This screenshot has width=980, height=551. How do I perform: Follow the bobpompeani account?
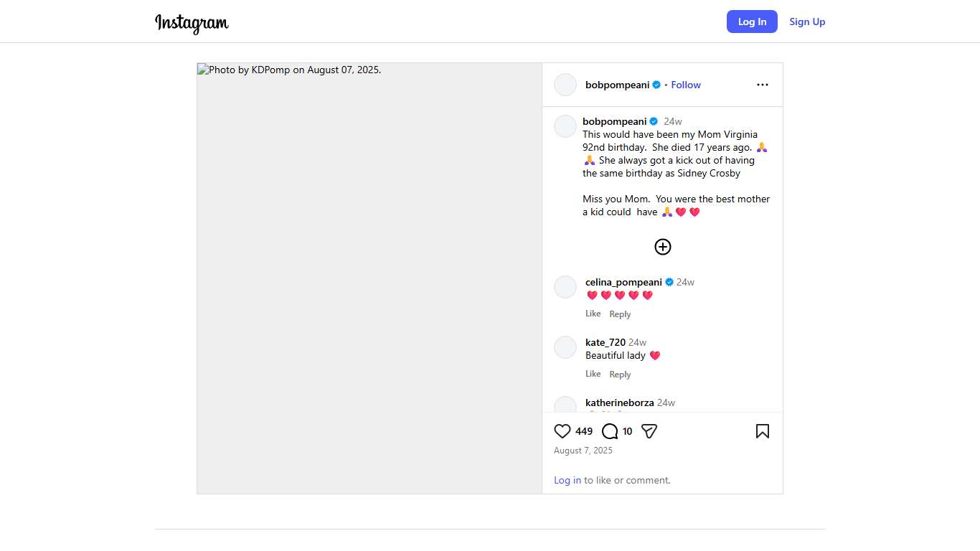coord(686,85)
